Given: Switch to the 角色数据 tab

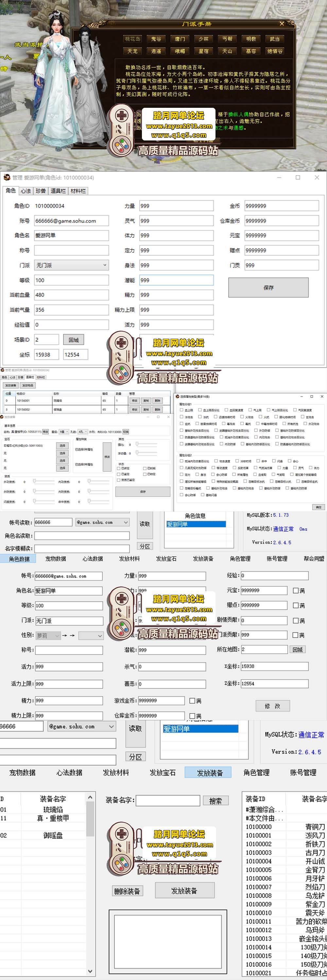Looking at the screenshot, I should tap(19, 559).
